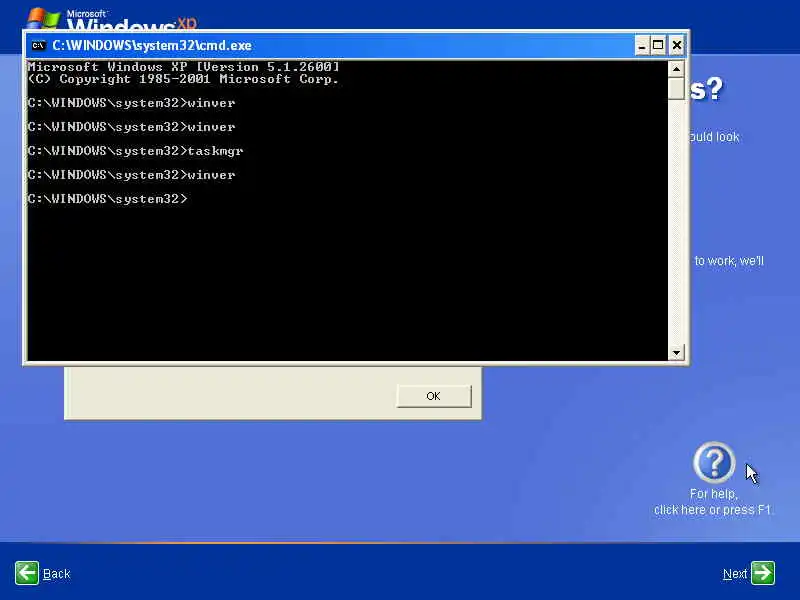Image resolution: width=800 pixels, height=600 pixels.
Task: Open the cmd.exe title bar system icon
Action: [x=38, y=45]
